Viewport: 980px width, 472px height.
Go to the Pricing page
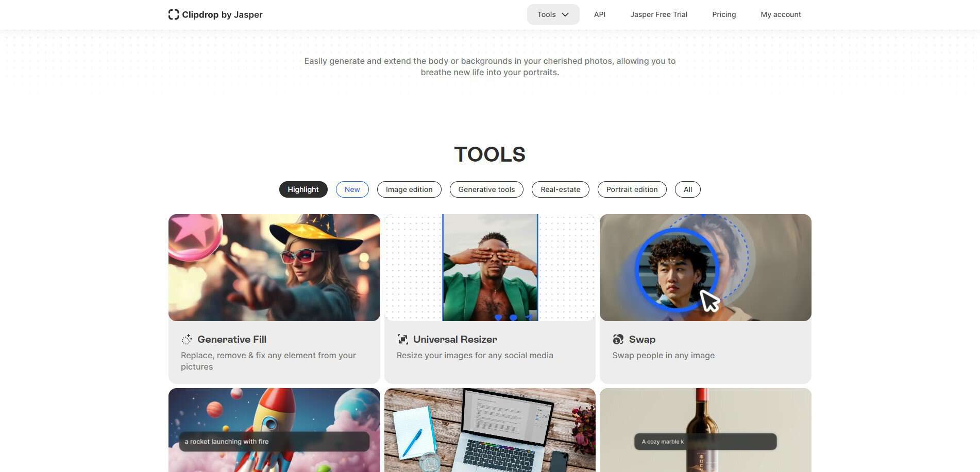[x=724, y=14]
